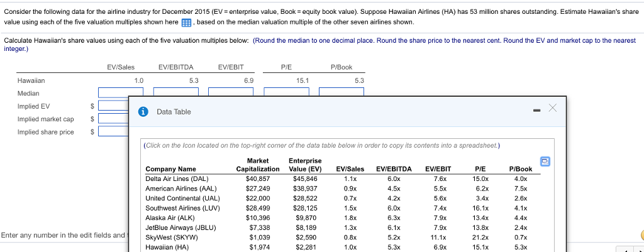Click SkyWest EV/EBIT value 11.1x
644x252 pixels.
438,238
